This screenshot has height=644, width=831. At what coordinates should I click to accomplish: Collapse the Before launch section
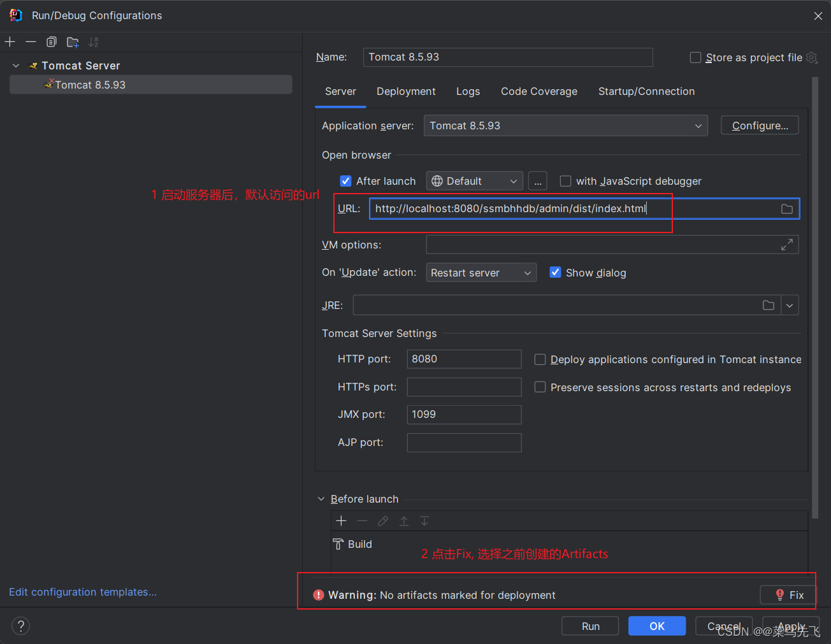pyautogui.click(x=321, y=499)
